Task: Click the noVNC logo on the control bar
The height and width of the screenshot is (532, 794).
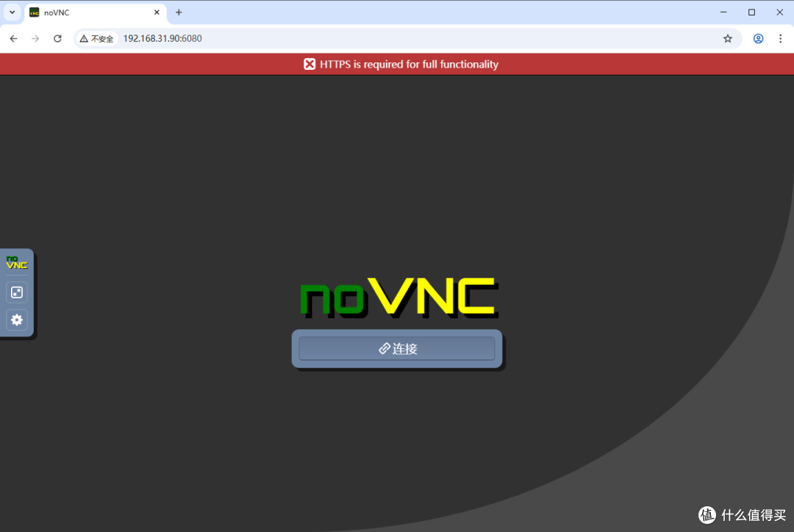Action: 17,262
